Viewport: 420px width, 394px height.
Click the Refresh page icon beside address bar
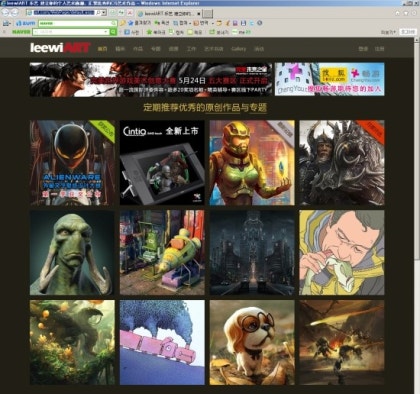click(121, 13)
